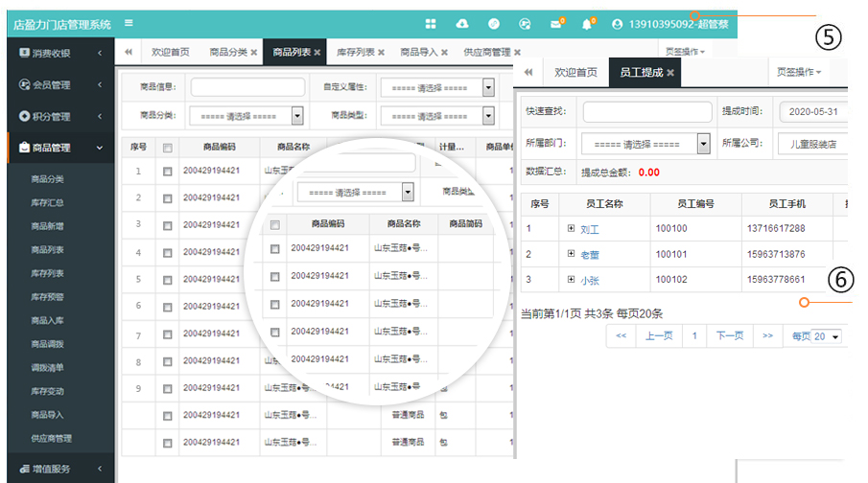Screen dimensions: 868x483
Task: Open the mail envelope icon with badge
Action: click(556, 24)
